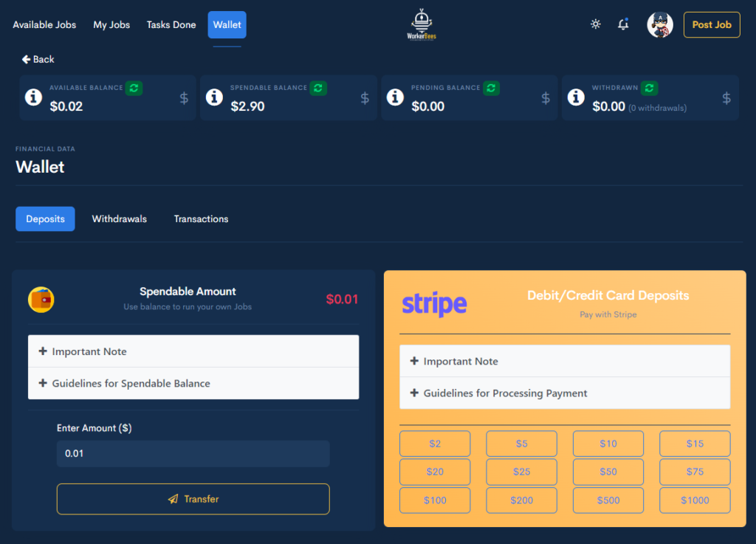Switch to the Withdrawals tab

pyautogui.click(x=119, y=218)
